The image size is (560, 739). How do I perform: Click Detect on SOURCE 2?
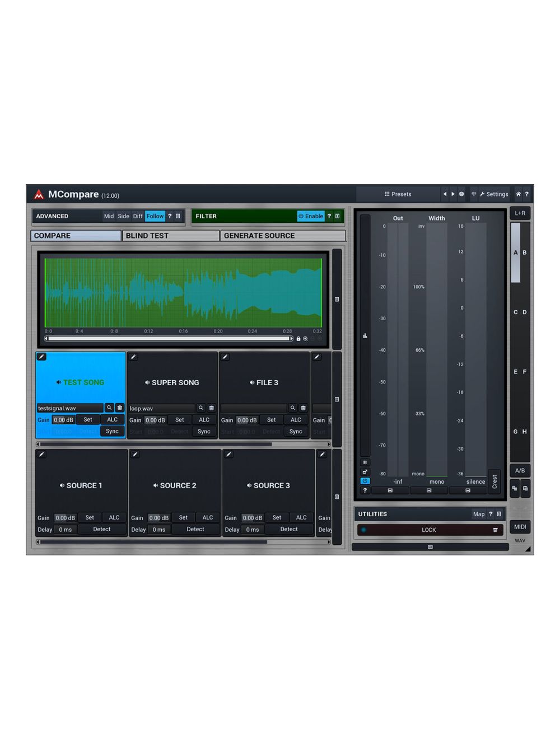click(195, 529)
